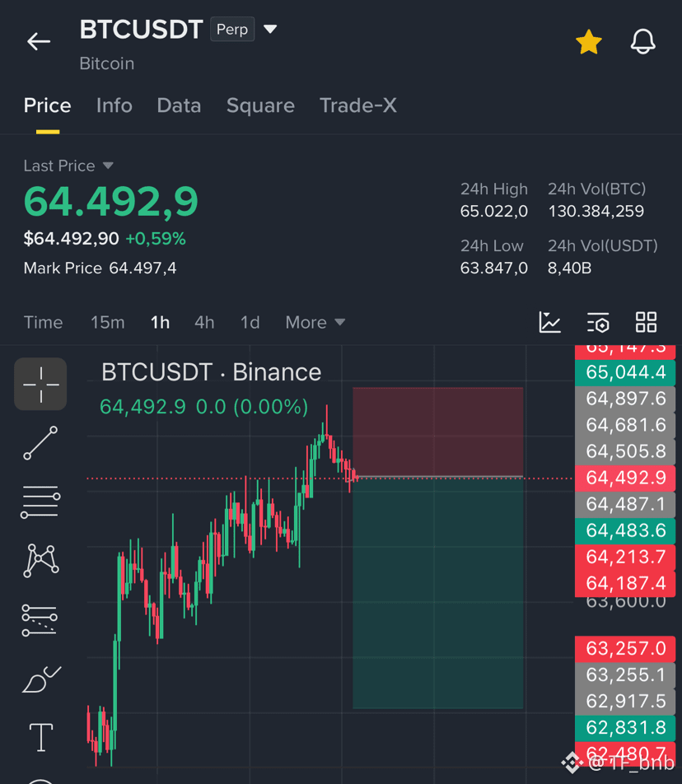Switch to the Info tab

114,105
